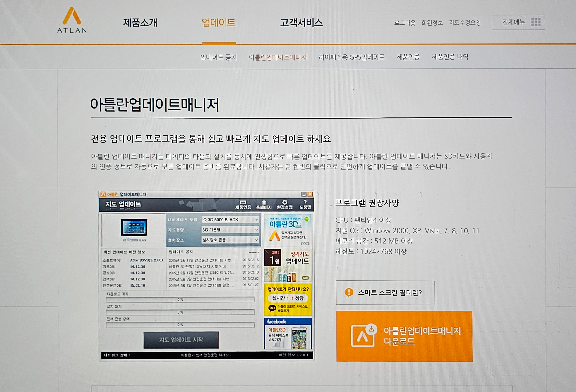Expand the 8G 기본형 map size dropdown
The image size is (576, 392).
230,230
